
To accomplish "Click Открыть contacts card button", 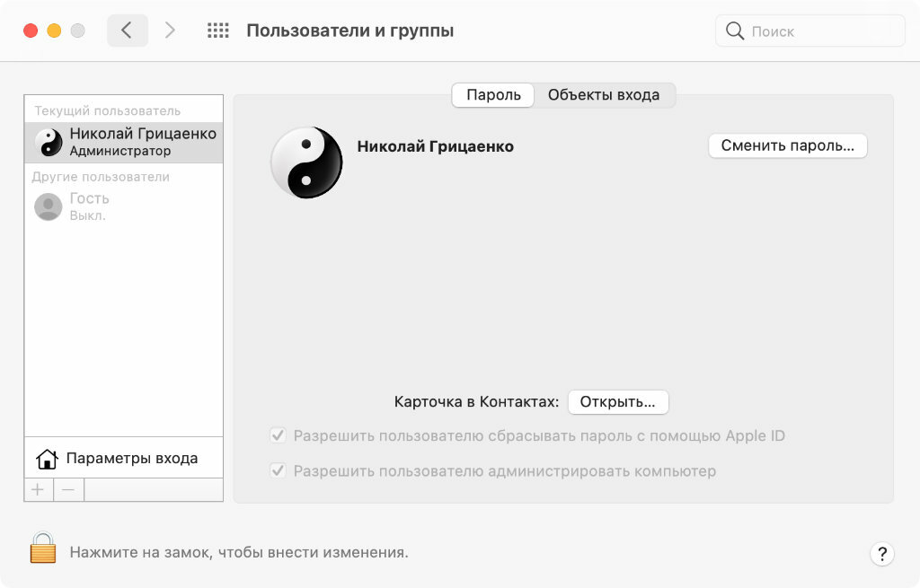I will (618, 402).
